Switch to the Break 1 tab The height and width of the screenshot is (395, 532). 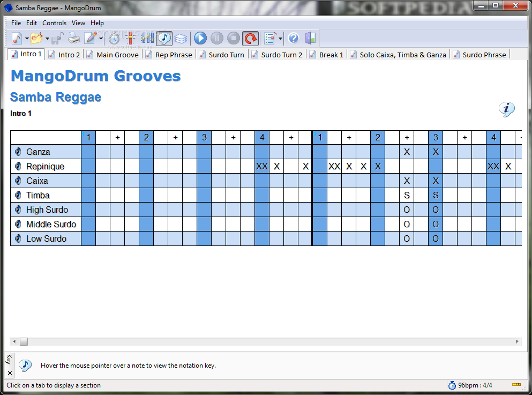coord(326,55)
